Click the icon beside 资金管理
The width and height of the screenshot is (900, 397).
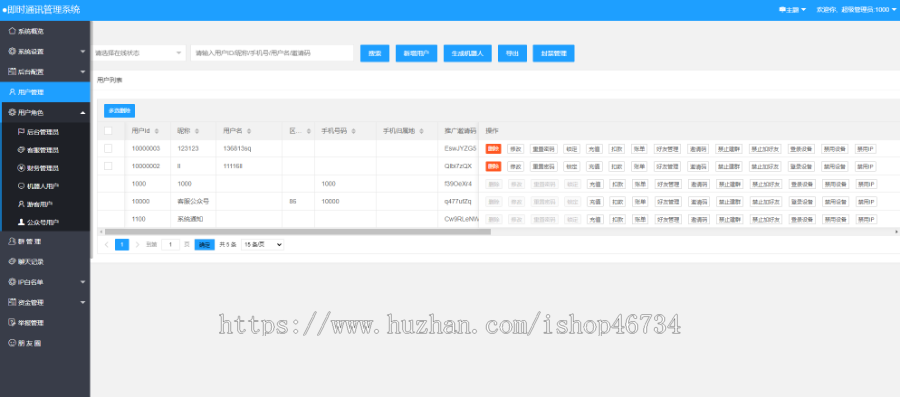pos(12,302)
